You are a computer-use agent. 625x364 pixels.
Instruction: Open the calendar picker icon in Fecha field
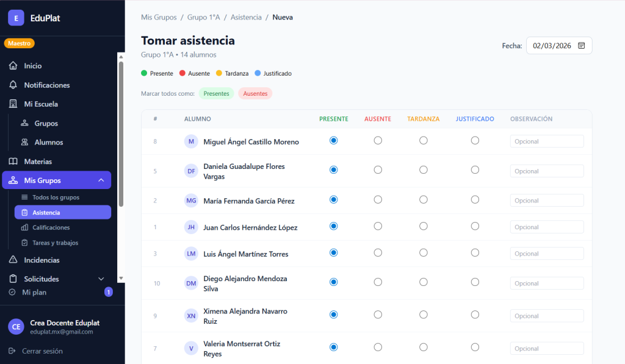pyautogui.click(x=581, y=46)
